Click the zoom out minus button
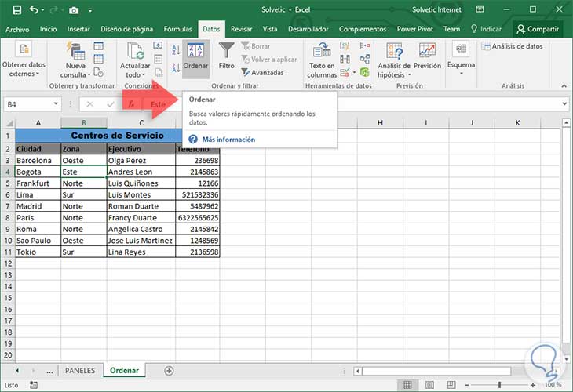The height and width of the screenshot is (392, 573). point(467,385)
